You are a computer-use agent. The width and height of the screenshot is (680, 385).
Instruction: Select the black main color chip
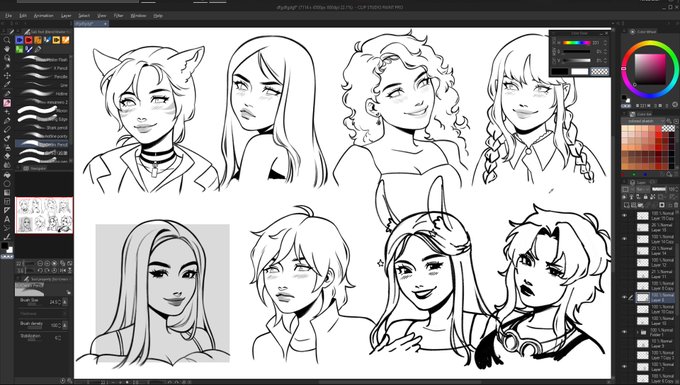4,246
